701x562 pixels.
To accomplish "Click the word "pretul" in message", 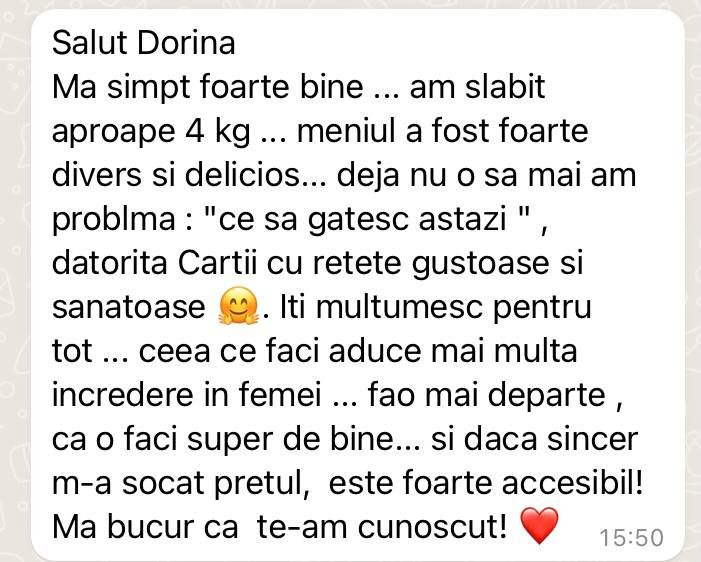I will [x=262, y=485].
